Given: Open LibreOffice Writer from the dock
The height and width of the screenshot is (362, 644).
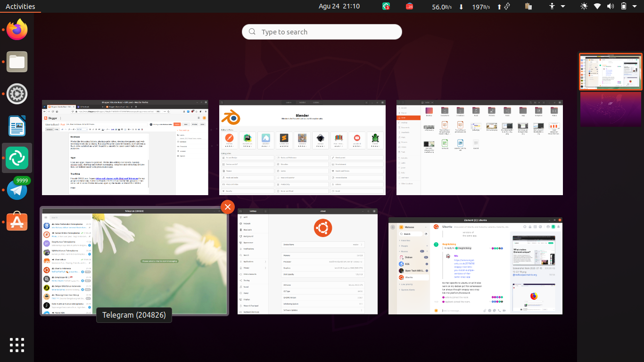Looking at the screenshot, I should [17, 126].
